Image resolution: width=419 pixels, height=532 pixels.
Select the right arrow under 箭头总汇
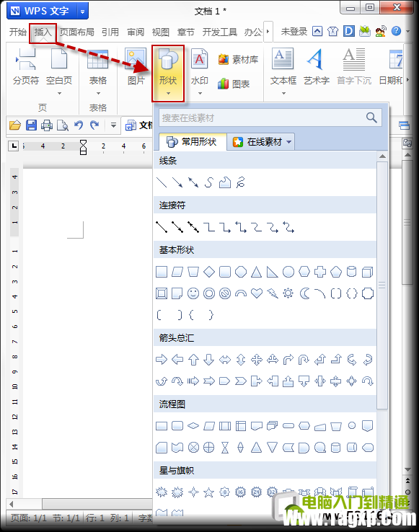162,359
